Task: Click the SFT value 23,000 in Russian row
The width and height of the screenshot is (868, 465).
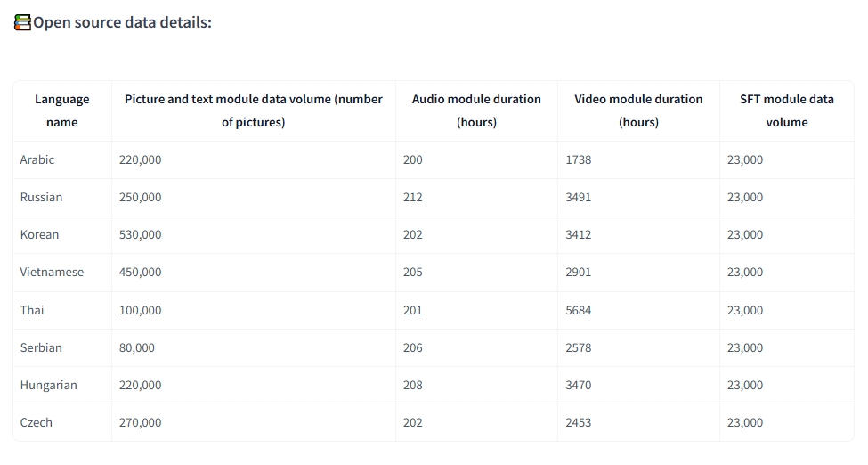Action: click(x=745, y=197)
